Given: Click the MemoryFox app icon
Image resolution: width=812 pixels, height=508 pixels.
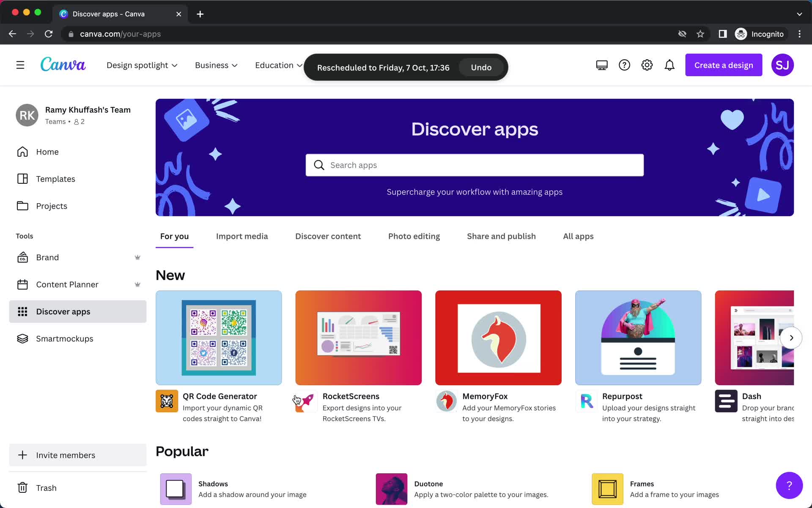Looking at the screenshot, I should (446, 401).
